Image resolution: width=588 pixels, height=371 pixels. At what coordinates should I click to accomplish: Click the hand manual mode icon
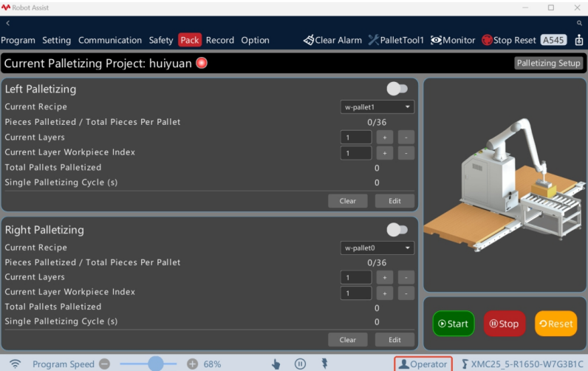pyautogui.click(x=276, y=364)
